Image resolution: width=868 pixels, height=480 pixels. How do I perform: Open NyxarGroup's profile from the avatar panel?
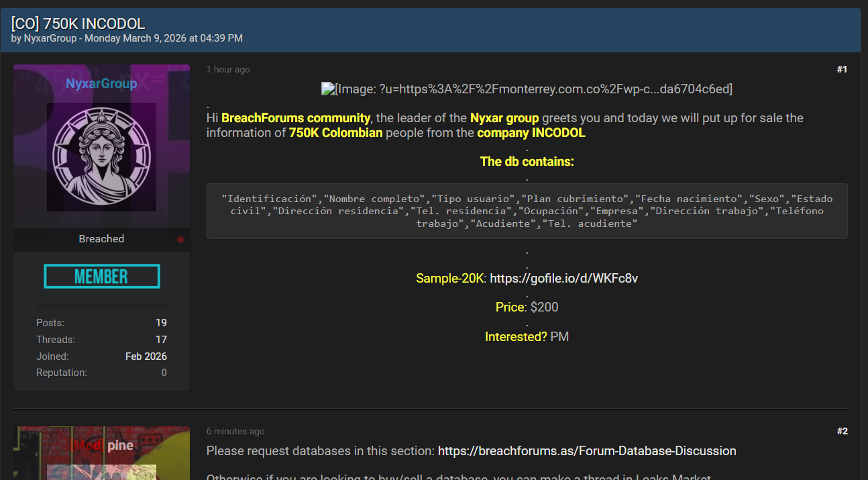[101, 84]
